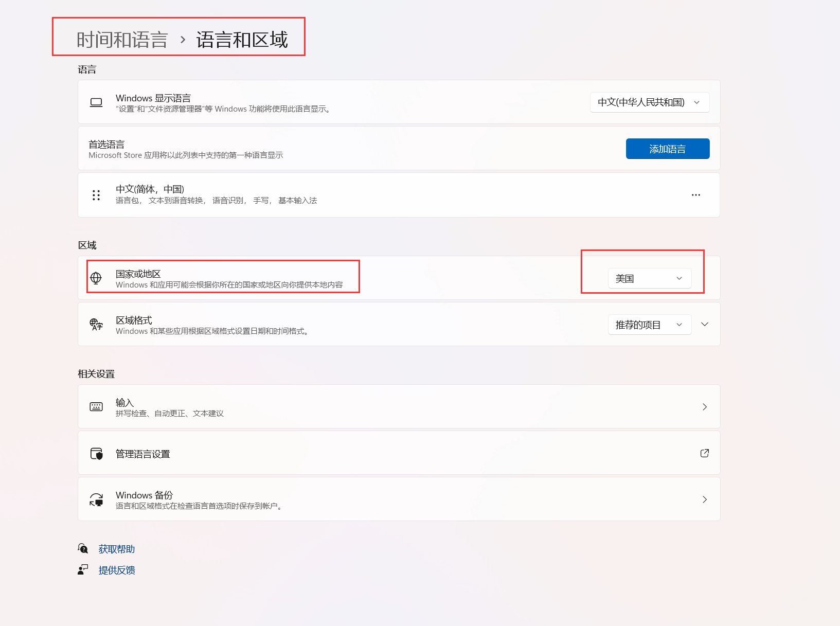840x626 pixels.
Task: Open the 区域格式 dropdown 推荐的项目
Action: click(650, 325)
